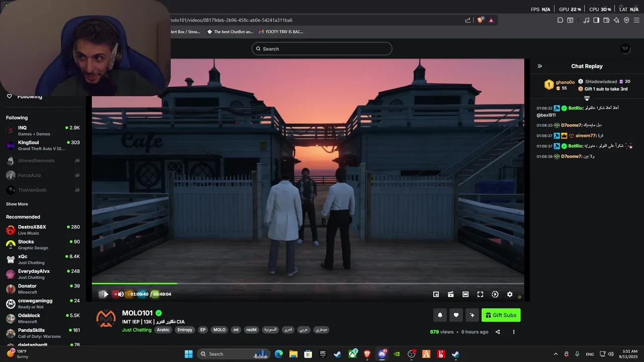Launch Steam from the taskbar
The height and width of the screenshot is (362, 644).
click(338, 354)
